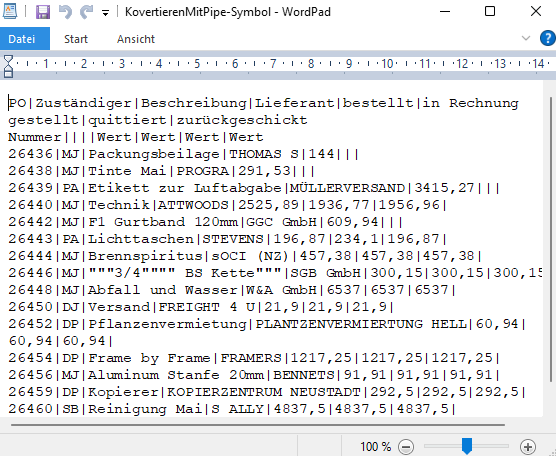Open the Customize Quick Access Toolbar dropdown
556x456 pixels.
[x=105, y=13]
